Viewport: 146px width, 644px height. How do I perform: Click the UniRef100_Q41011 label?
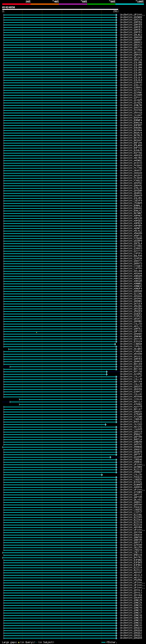131,356
